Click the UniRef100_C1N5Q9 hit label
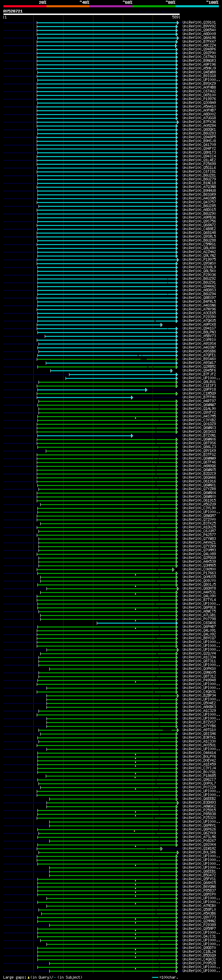Image resolution: width=222 pixels, height=980 pixels. point(199,394)
